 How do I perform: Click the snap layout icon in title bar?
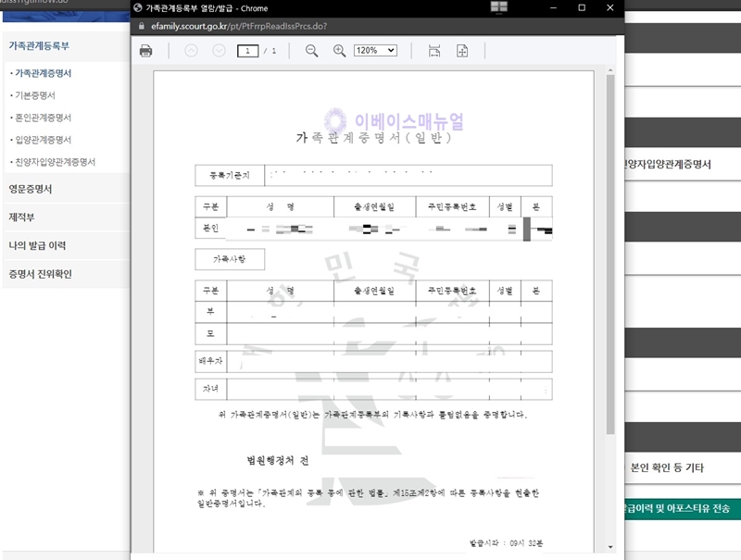(499, 7)
